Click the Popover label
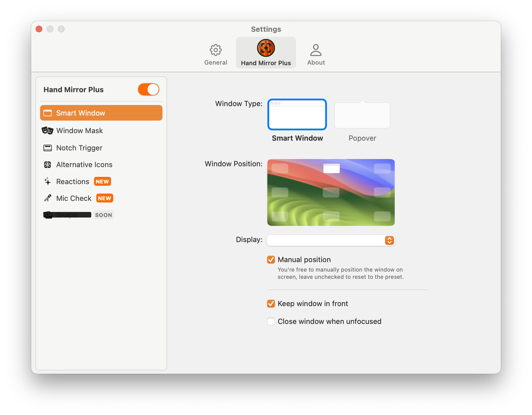Screen dimensions: 532x415 [x=362, y=138]
